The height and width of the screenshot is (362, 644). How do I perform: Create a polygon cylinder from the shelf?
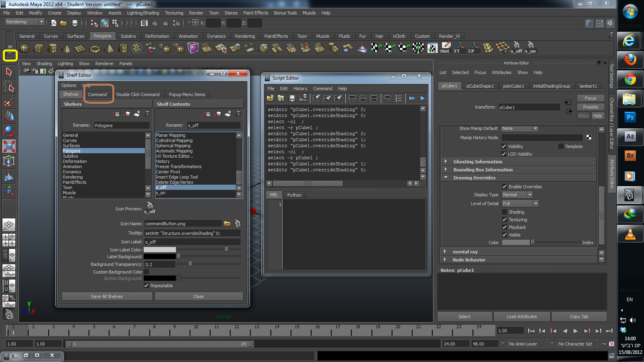(52, 49)
